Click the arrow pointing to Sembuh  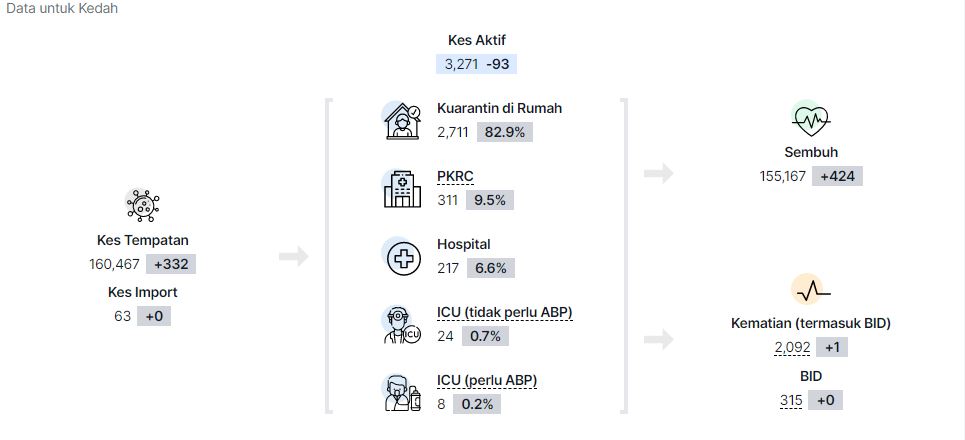coord(659,174)
